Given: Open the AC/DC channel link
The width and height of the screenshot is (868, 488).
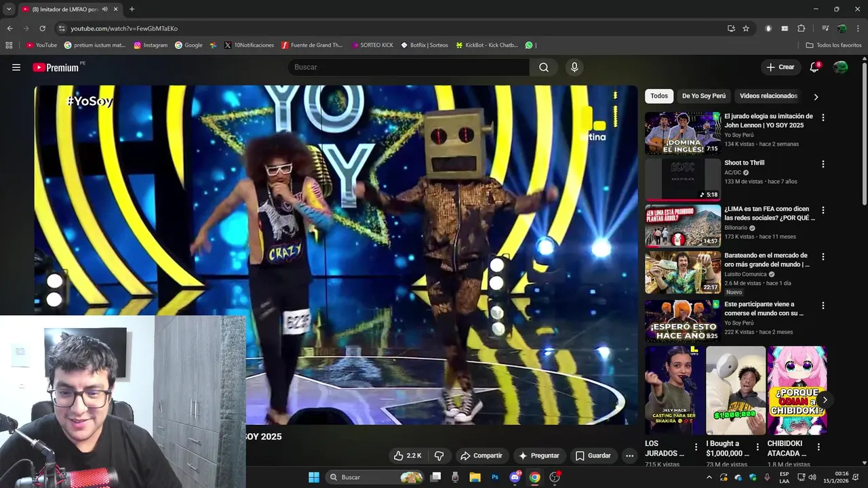Looking at the screenshot, I should tap(733, 173).
